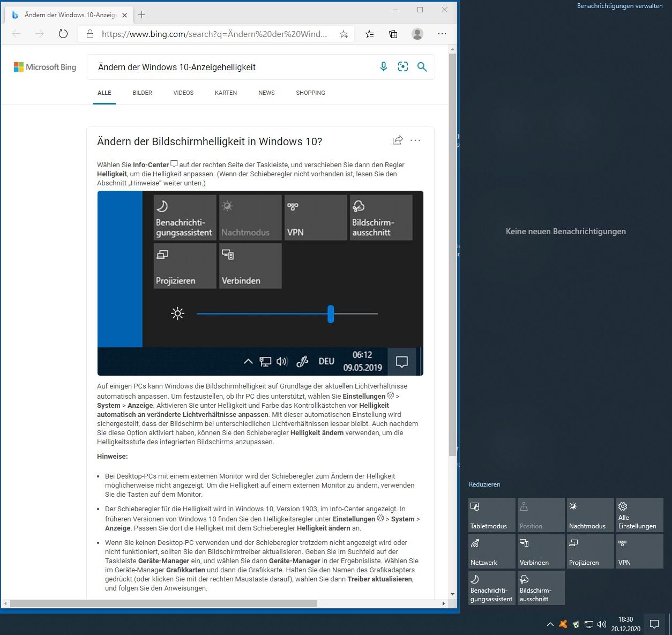Screen dimensions: 672x635
Task: Open Benachrichtigungen verwalten link
Action: pyautogui.click(x=619, y=6)
